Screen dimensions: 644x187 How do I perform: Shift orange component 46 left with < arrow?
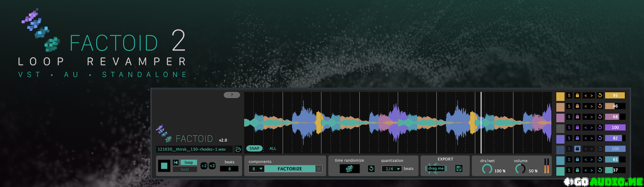[586, 106]
